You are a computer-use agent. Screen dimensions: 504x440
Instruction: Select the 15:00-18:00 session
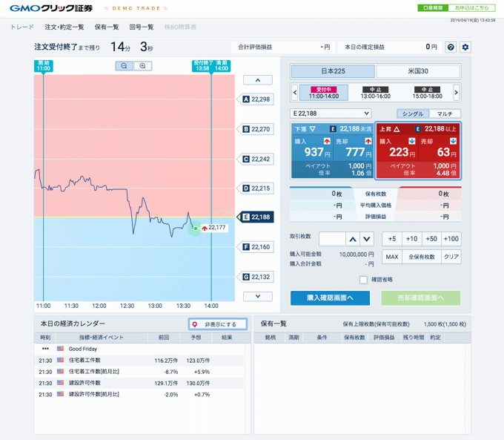(x=427, y=93)
